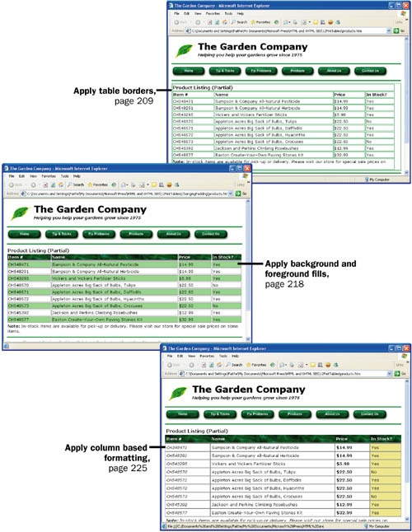Screen dimensions: 412x532
Task: Click Links label in top window toolbar
Action: pyautogui.click(x=399, y=22)
